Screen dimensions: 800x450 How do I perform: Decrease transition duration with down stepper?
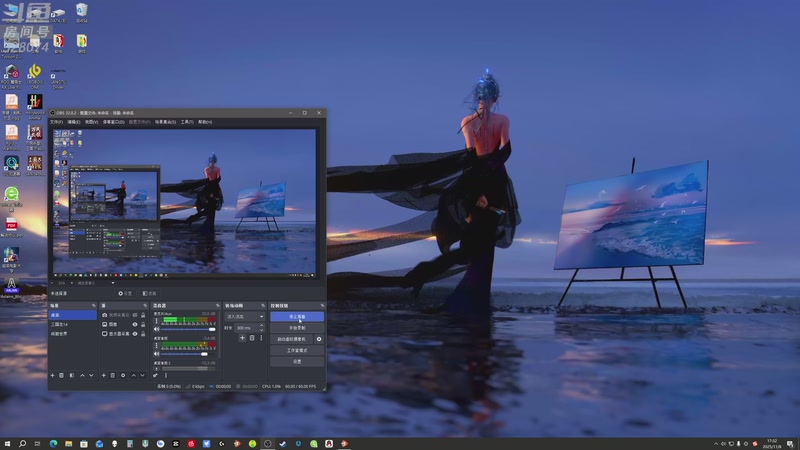(262, 330)
